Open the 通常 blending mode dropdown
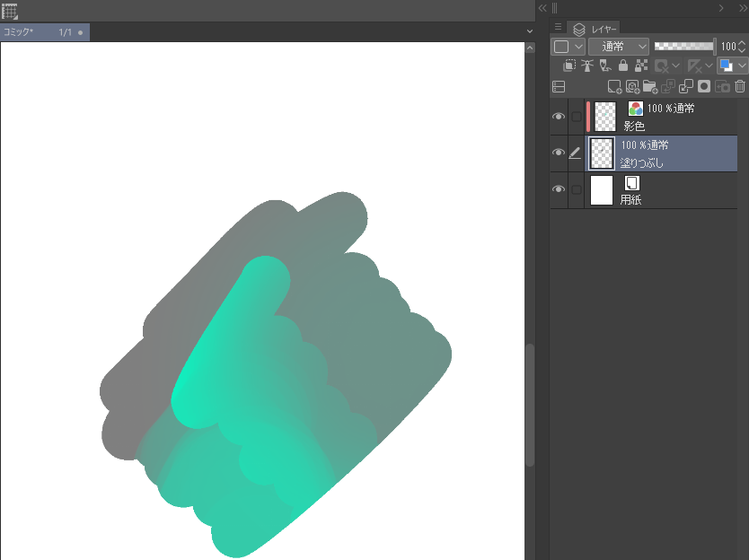Viewport: 749px width, 560px height. [619, 47]
